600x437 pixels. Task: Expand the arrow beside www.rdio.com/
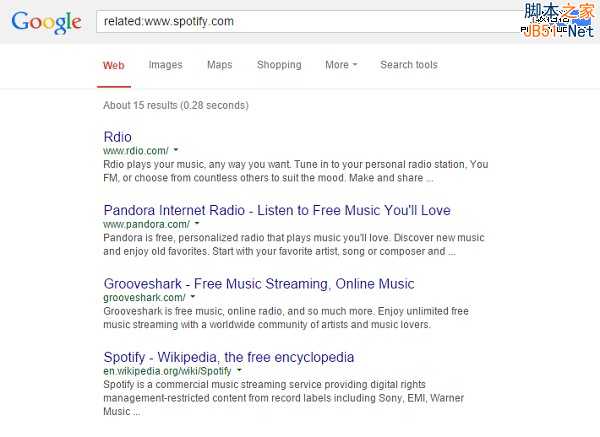pyautogui.click(x=176, y=151)
